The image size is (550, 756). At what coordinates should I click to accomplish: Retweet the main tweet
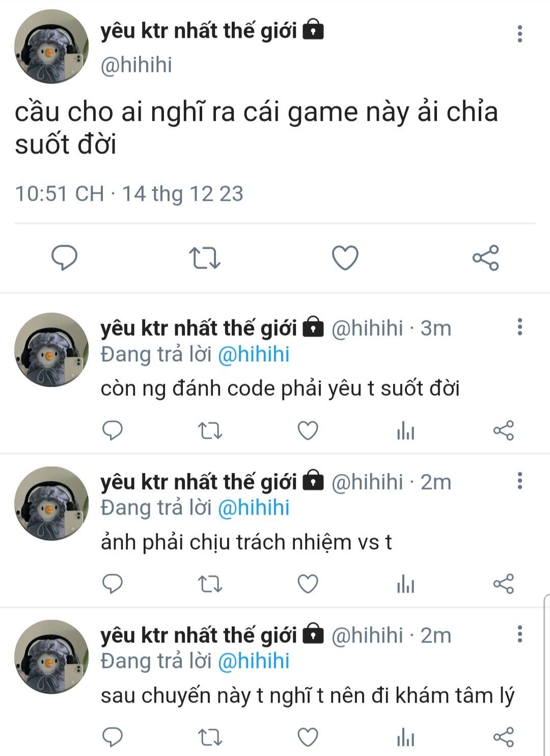[205, 258]
